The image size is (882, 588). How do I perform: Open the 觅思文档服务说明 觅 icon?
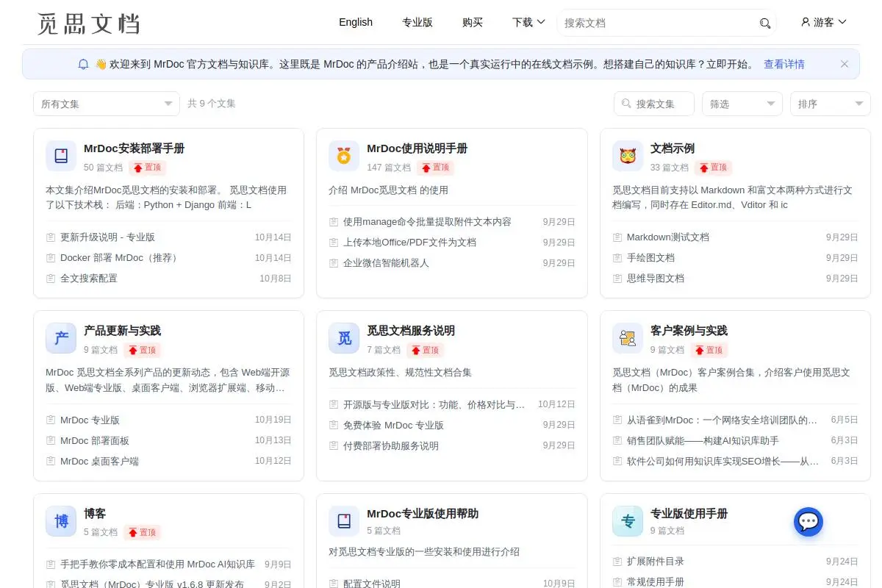pos(344,338)
